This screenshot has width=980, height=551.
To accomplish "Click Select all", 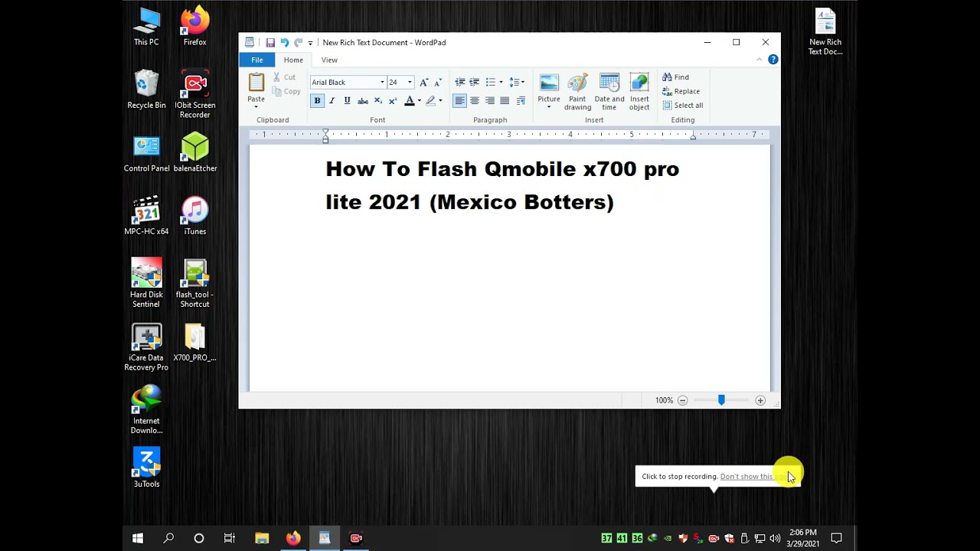I will pyautogui.click(x=683, y=106).
